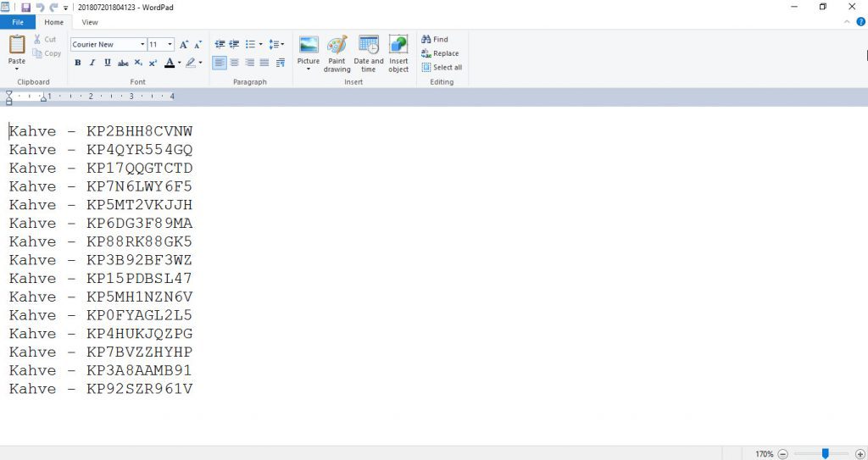Click Select all in Editing group
The width and height of the screenshot is (868, 460).
click(442, 68)
